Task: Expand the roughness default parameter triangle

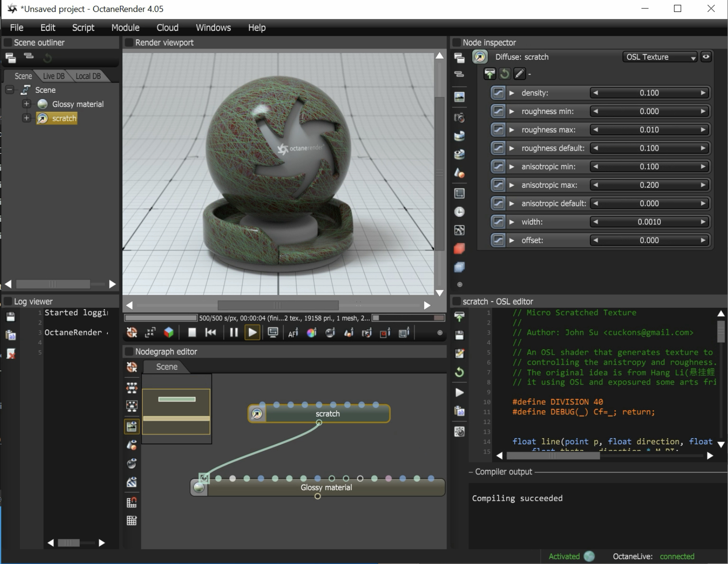Action: pos(512,148)
